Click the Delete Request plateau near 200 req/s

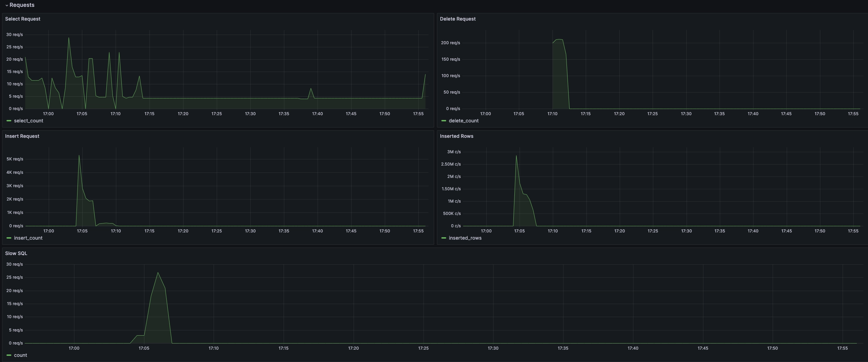click(559, 40)
